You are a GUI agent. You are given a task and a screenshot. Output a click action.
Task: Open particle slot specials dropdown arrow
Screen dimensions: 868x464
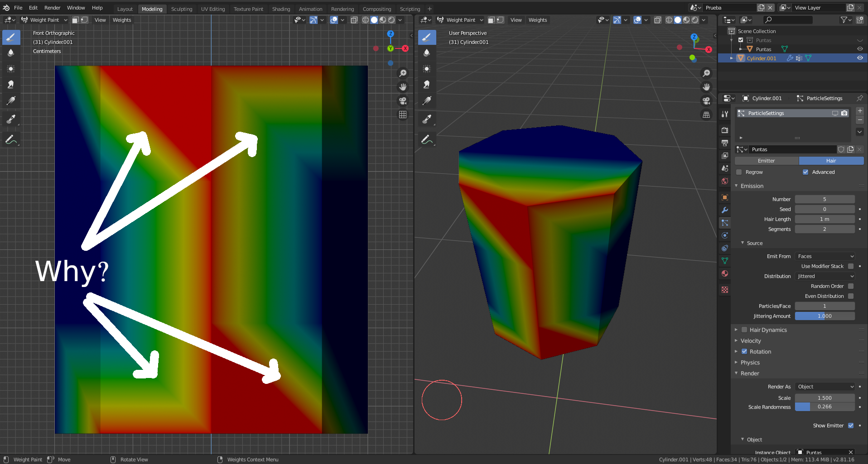[860, 132]
